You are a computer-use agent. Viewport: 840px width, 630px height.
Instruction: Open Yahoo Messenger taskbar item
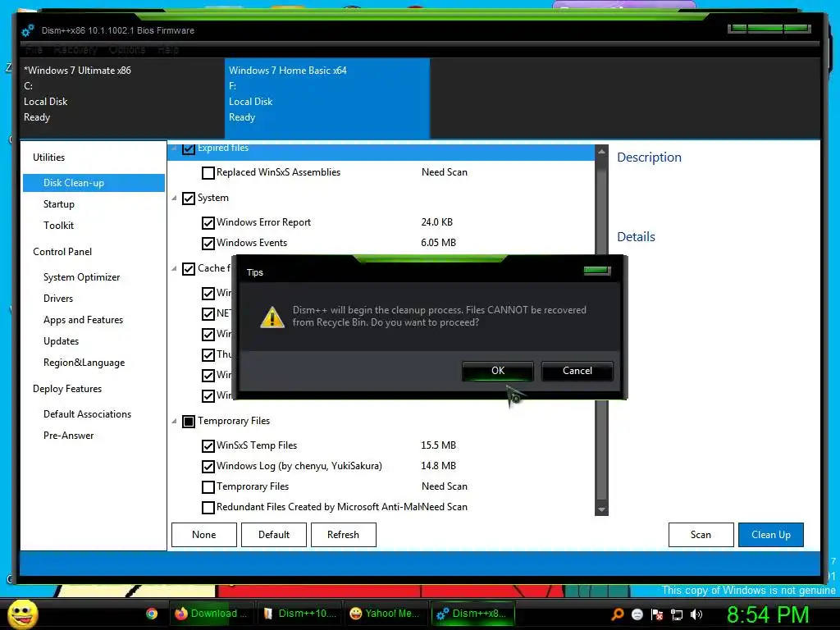pos(386,614)
